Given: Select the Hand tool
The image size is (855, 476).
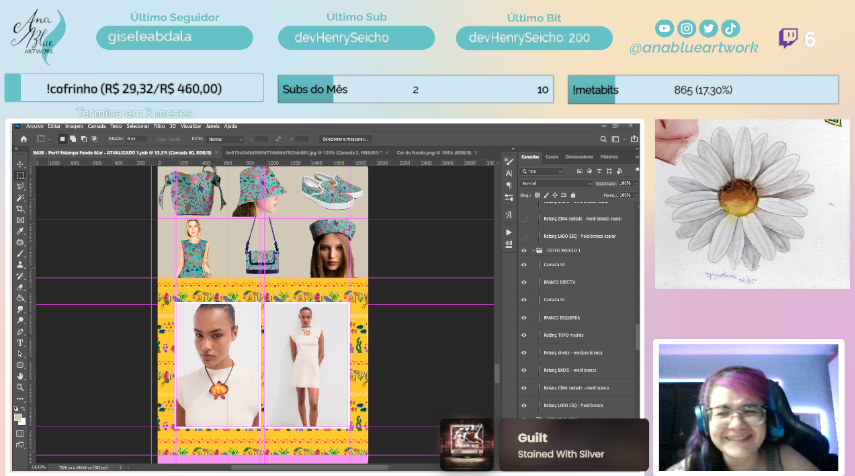Looking at the screenshot, I should pos(20,376).
